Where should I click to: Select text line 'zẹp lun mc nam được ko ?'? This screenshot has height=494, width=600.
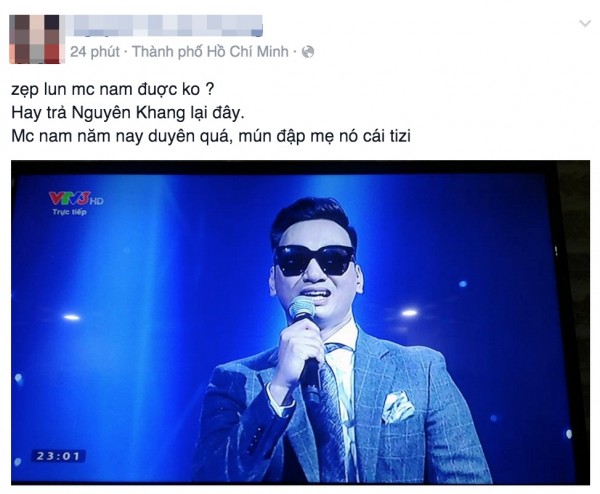click(x=112, y=90)
